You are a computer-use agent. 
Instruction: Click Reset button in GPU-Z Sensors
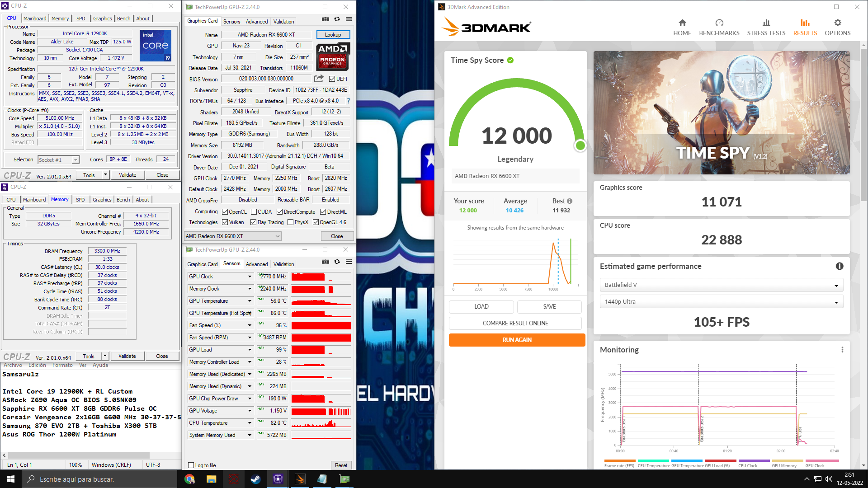[341, 465]
